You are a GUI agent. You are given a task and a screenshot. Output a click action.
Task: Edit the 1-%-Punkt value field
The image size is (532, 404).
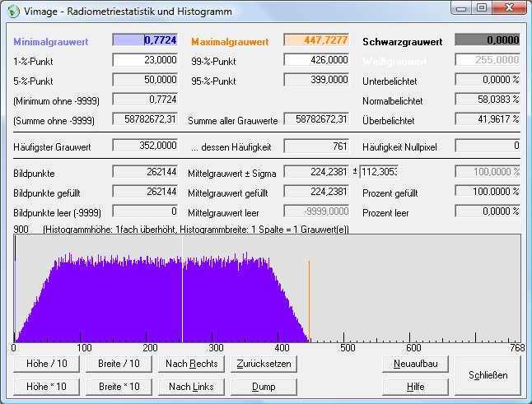pyautogui.click(x=145, y=60)
